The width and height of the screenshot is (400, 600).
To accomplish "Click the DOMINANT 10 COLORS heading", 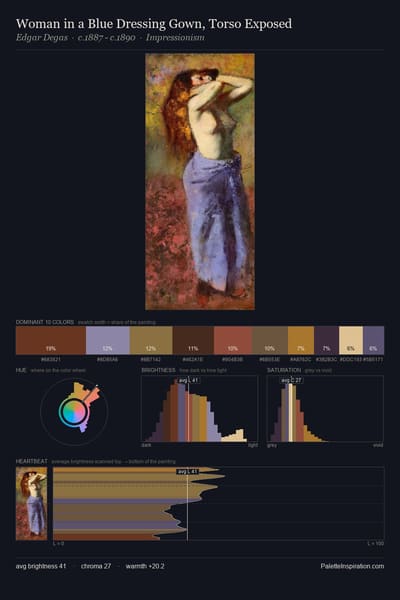I will click(x=45, y=322).
